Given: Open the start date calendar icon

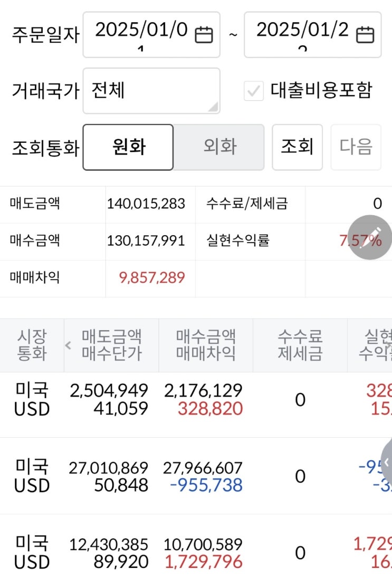Looking at the screenshot, I should [x=204, y=35].
